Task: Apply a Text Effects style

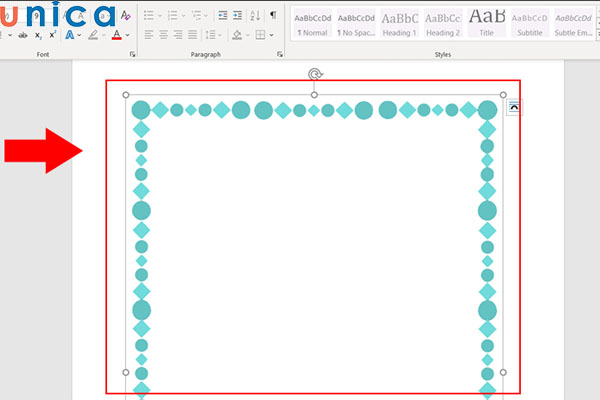Action: click(70, 35)
